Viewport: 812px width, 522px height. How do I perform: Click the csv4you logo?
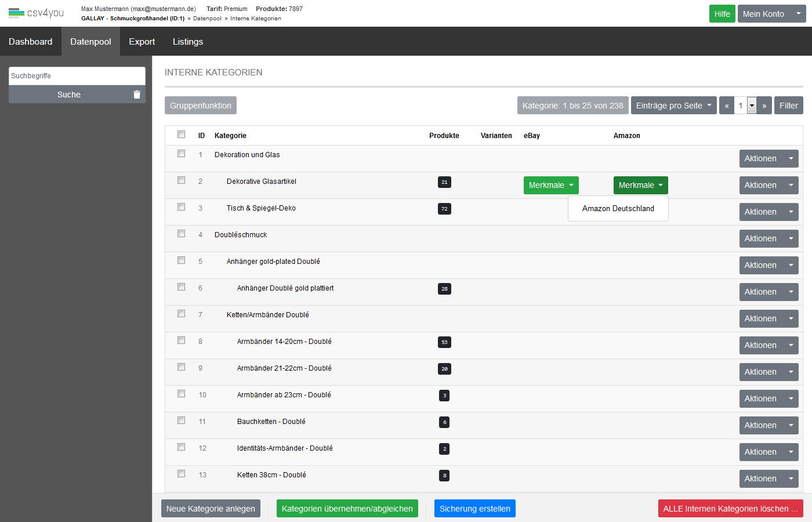(36, 13)
